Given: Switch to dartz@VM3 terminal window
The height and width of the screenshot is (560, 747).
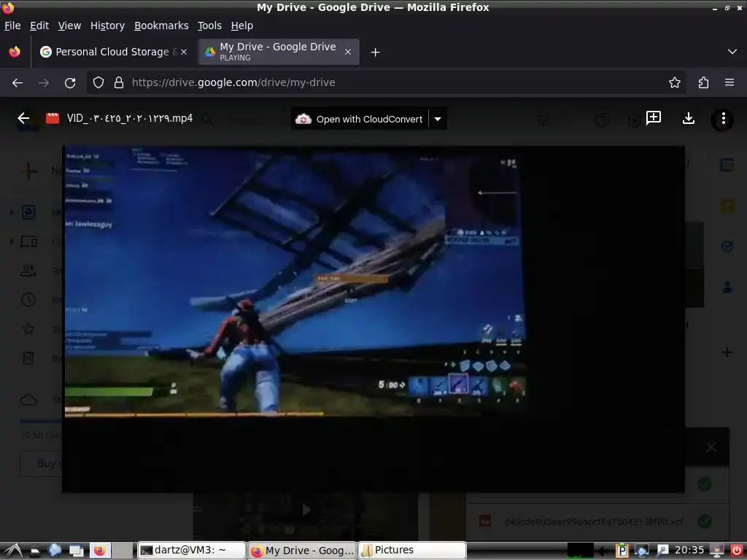Looking at the screenshot, I should (192, 551).
